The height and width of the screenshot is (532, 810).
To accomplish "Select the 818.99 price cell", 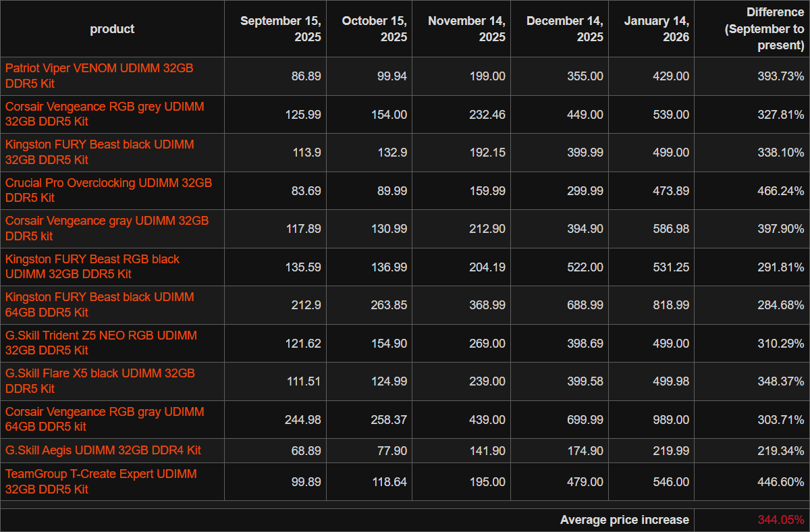I will (x=651, y=305).
